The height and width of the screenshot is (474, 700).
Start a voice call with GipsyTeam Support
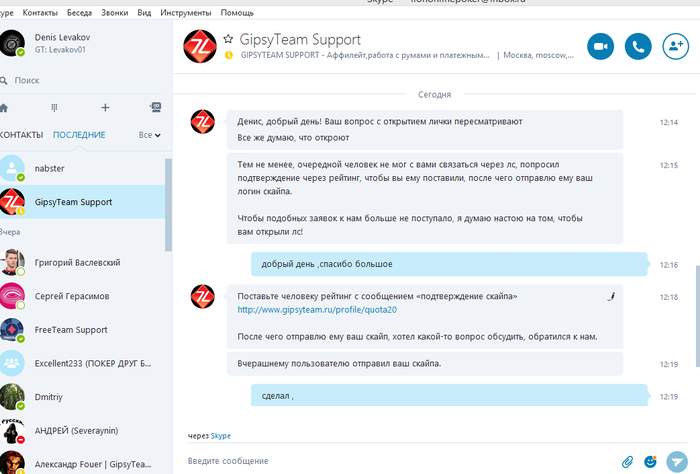[638, 46]
